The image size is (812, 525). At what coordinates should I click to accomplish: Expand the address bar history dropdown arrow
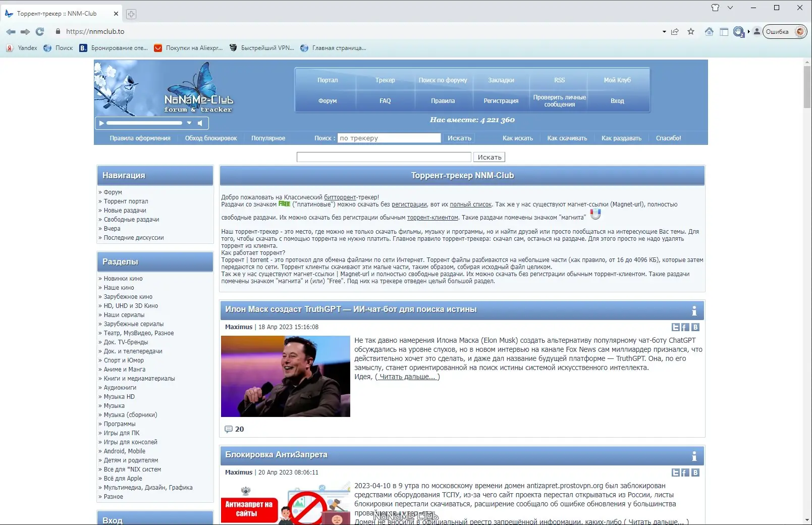point(664,31)
